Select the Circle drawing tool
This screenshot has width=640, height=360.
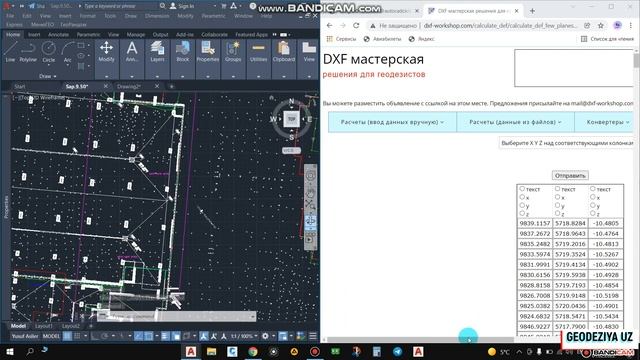[49, 52]
